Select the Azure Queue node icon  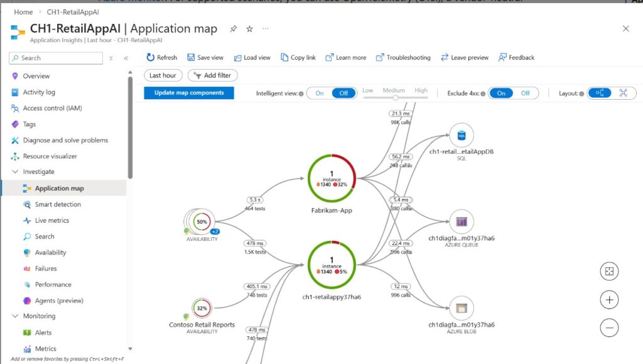tap(462, 222)
